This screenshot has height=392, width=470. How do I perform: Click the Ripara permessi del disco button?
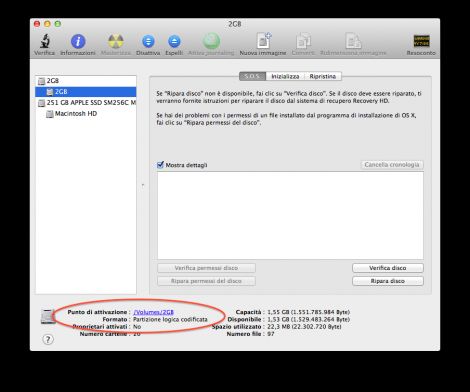coord(206,281)
